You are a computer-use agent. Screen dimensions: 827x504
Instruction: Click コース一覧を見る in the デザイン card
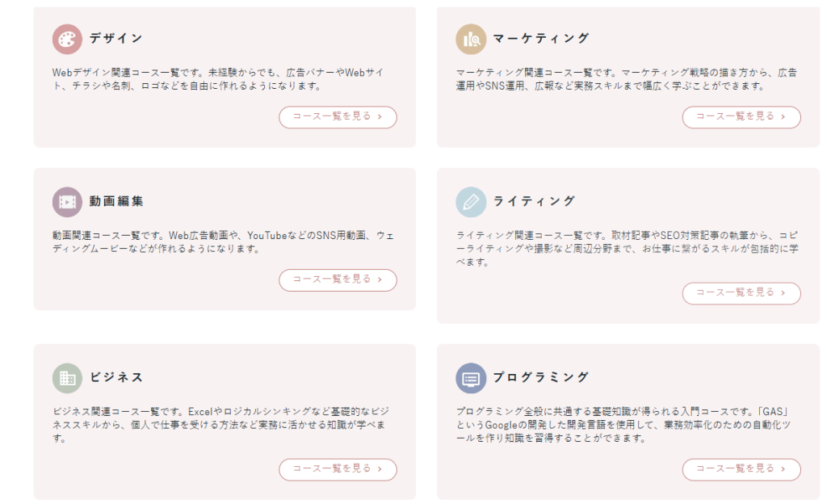click(338, 116)
